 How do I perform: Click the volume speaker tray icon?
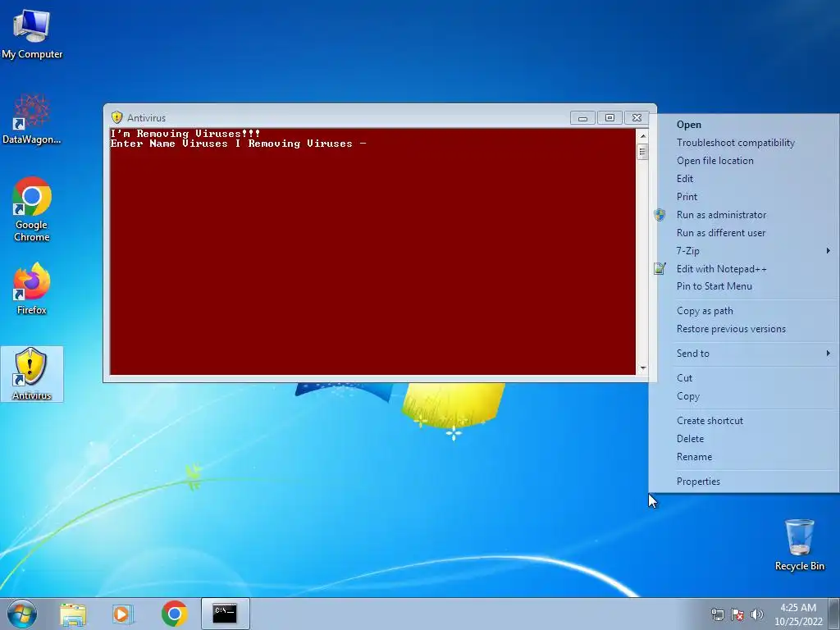coord(756,614)
